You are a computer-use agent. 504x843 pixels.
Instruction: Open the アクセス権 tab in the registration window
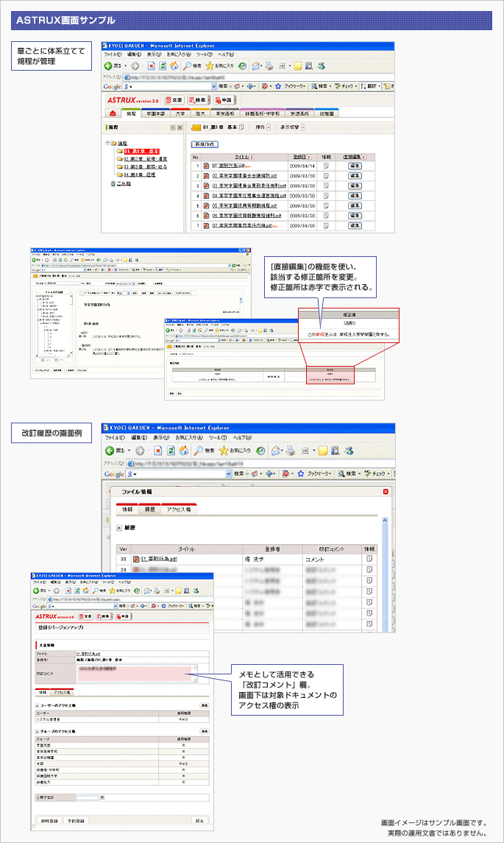point(62,693)
